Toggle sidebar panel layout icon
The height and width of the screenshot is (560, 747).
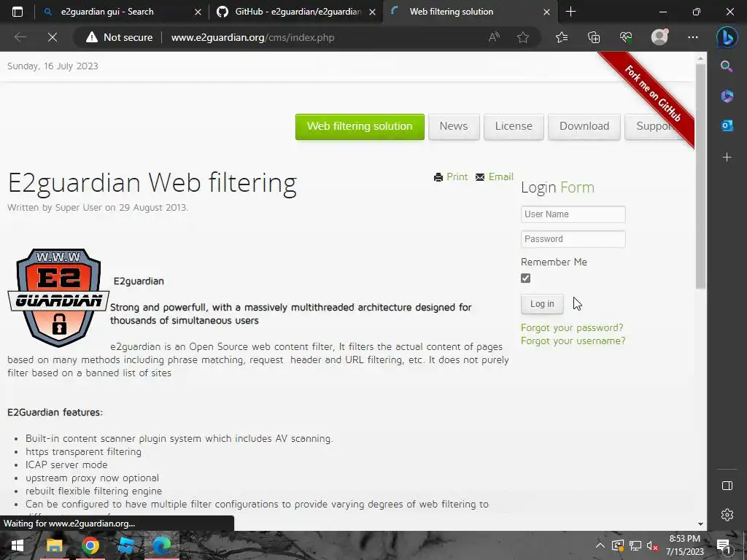click(x=727, y=485)
